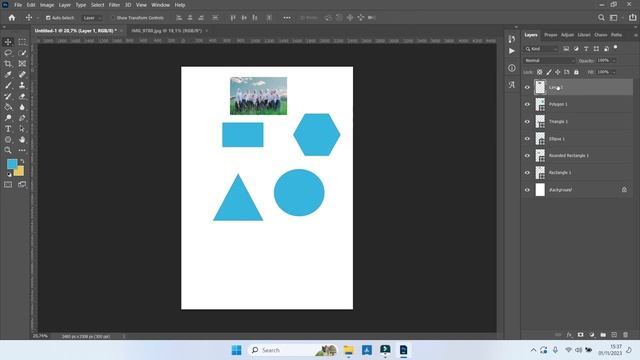640x360 pixels.
Task: Switch to the IMG jpg document tab
Action: click(167, 31)
